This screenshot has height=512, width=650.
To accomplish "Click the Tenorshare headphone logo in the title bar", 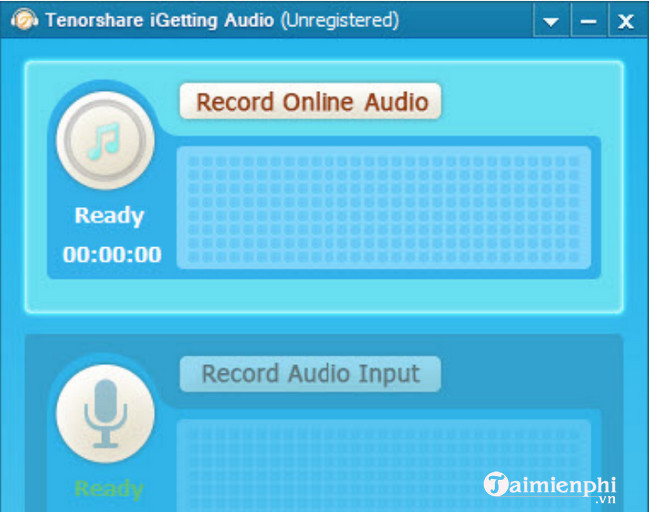I will coord(24,19).
